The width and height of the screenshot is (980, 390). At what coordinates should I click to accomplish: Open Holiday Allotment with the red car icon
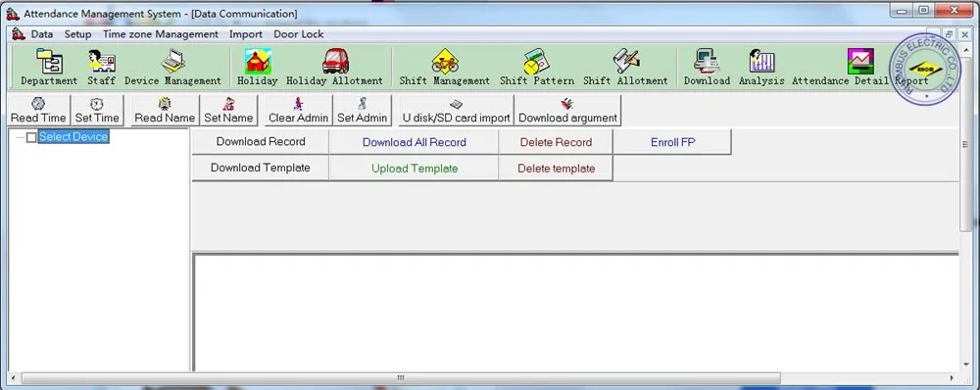coord(335,67)
